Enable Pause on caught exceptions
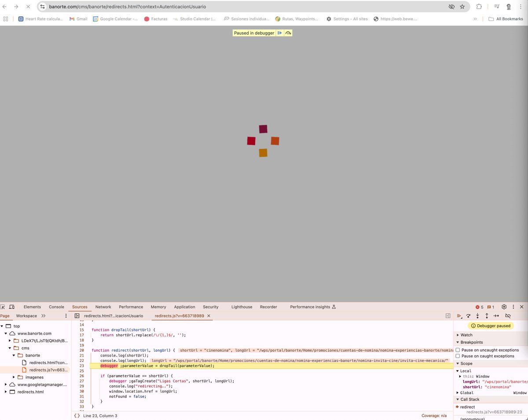This screenshot has width=528, height=420. 458,356
